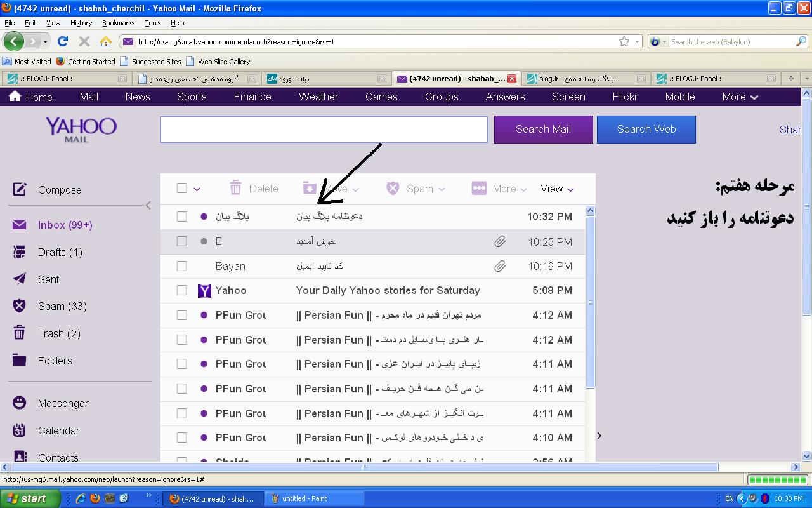The width and height of the screenshot is (812, 508).
Task: Open the Flickr link in Yahoo navigation
Action: click(625, 97)
